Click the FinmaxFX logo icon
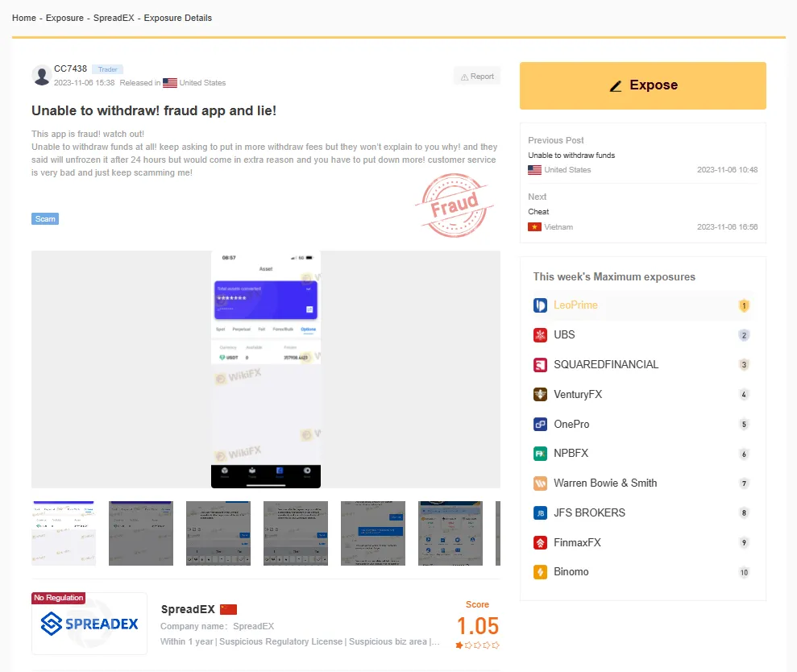Viewport: 797px width, 672px height. click(x=540, y=542)
